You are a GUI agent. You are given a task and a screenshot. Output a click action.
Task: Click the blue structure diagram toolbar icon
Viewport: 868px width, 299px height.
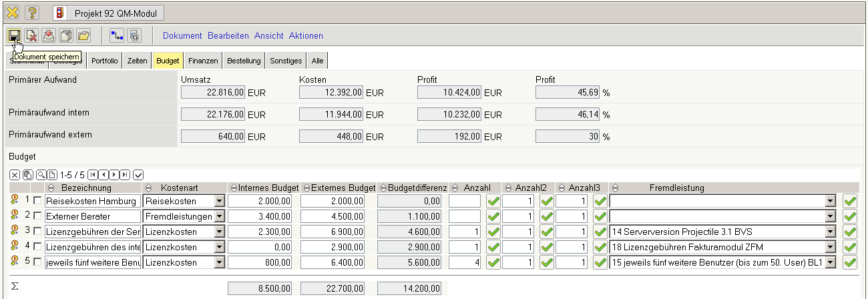click(117, 35)
